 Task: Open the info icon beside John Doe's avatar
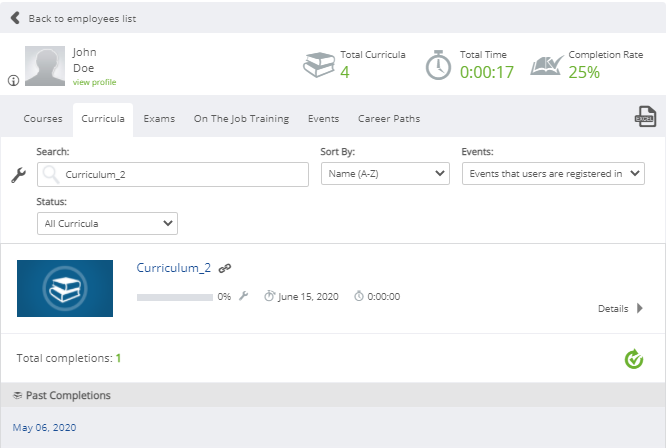(x=13, y=80)
